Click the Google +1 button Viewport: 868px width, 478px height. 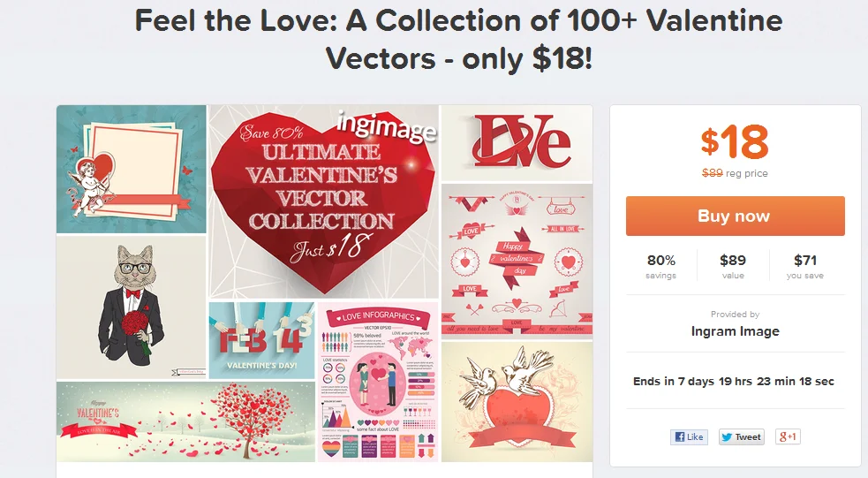pos(788,437)
